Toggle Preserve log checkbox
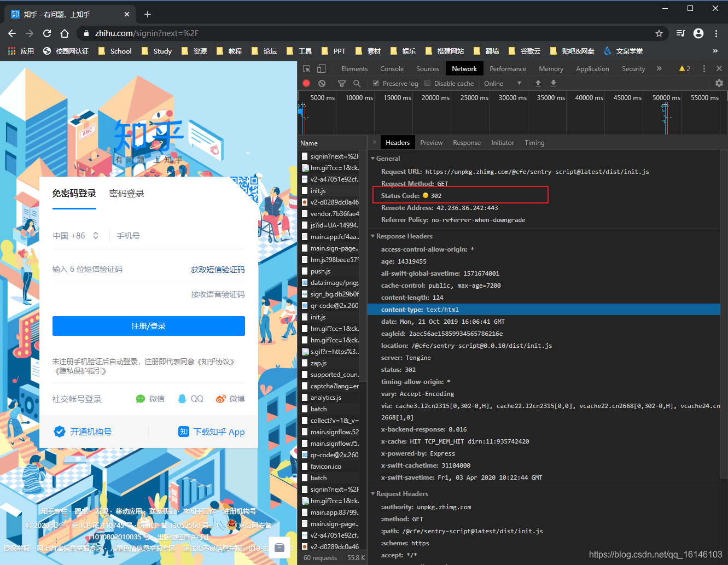Image resolution: width=728 pixels, height=565 pixels. (x=376, y=83)
